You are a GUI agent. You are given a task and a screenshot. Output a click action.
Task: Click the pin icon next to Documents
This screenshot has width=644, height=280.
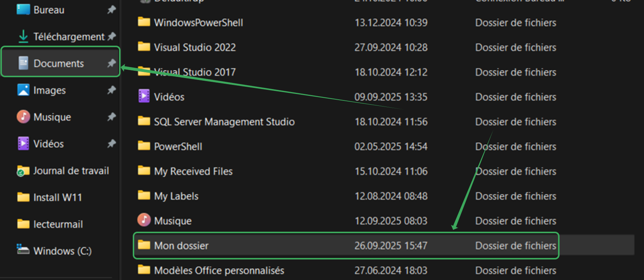[x=111, y=63]
